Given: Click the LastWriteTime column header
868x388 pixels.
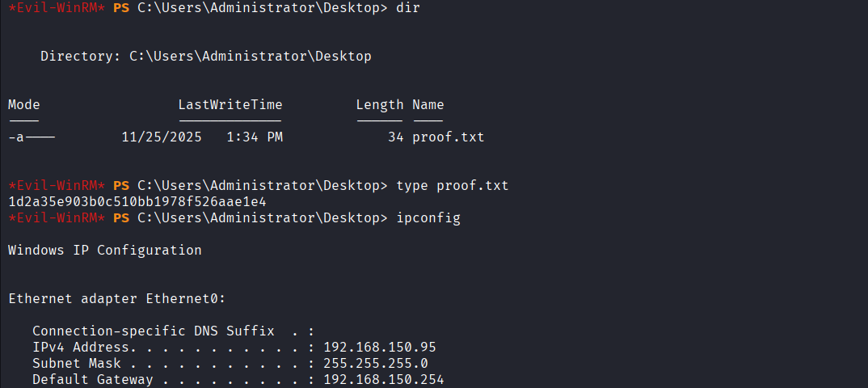Looking at the screenshot, I should (x=230, y=104).
